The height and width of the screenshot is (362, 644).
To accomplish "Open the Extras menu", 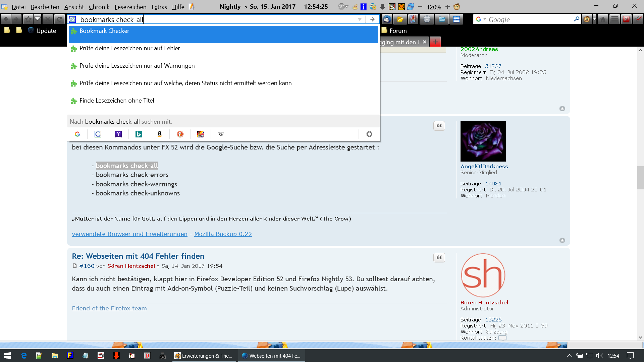I will [x=159, y=7].
